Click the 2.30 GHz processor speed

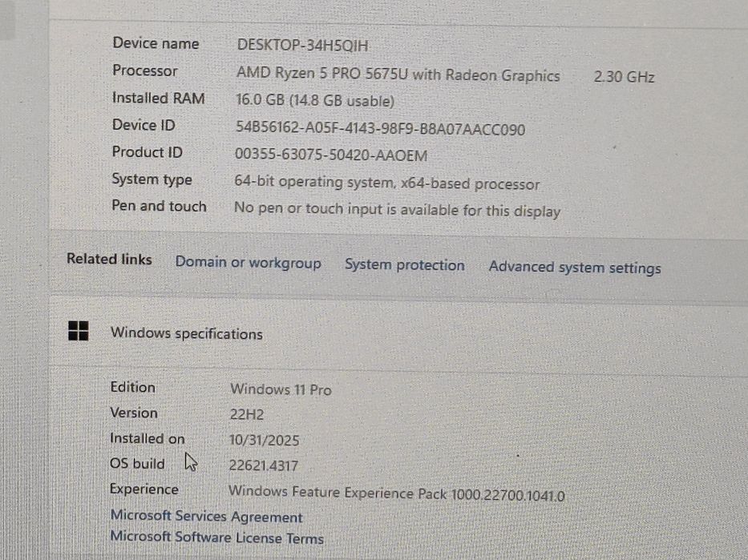624,77
